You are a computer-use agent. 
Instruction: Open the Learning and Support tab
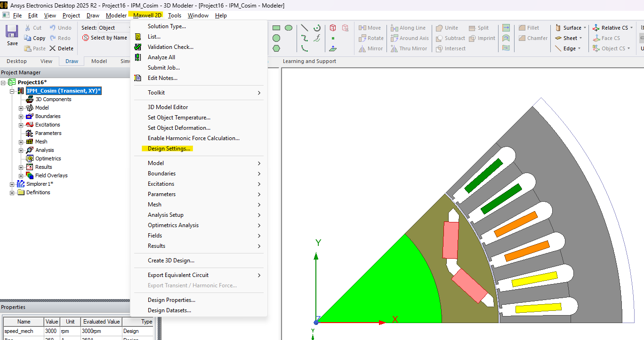[309, 61]
